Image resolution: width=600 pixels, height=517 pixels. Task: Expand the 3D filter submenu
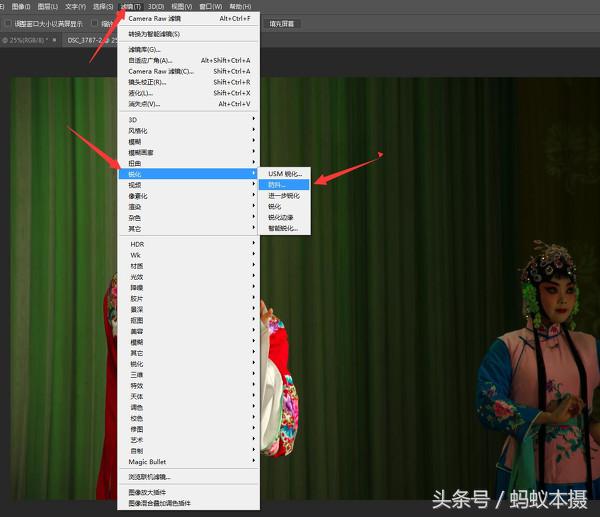(189, 120)
